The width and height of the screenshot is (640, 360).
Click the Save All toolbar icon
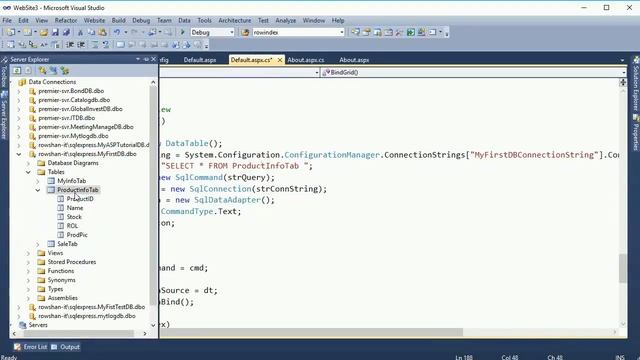point(66,32)
